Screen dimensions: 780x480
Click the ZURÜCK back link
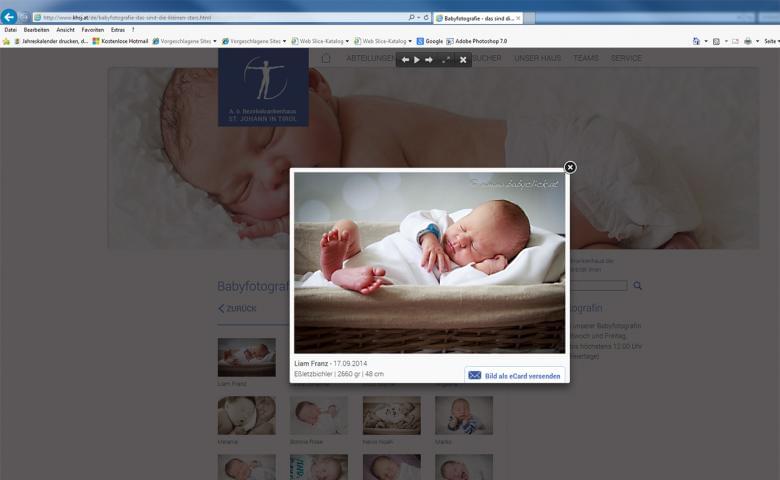(x=238, y=309)
